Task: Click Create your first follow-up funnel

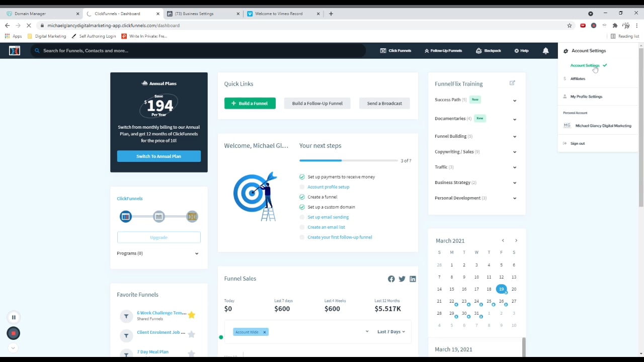Action: tap(340, 237)
